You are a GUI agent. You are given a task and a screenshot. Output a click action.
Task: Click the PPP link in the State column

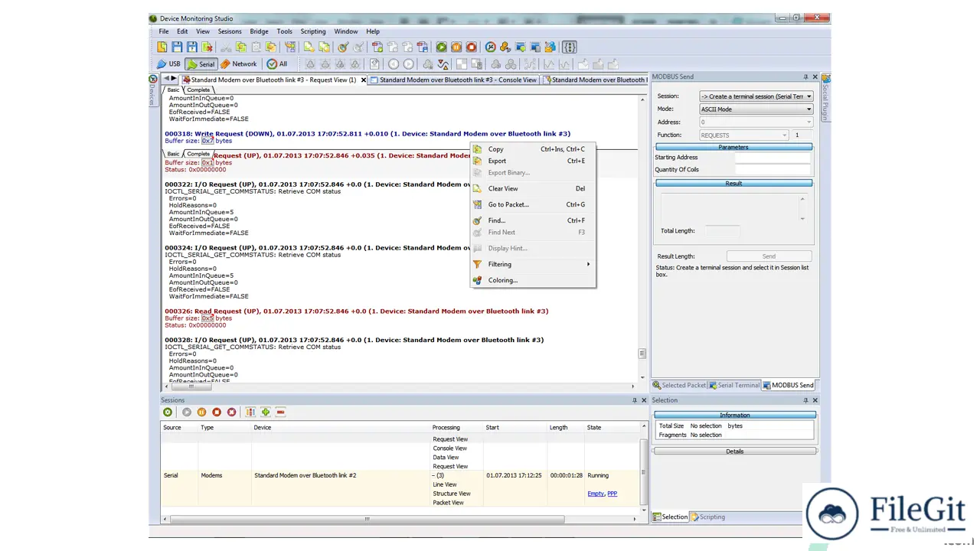612,494
